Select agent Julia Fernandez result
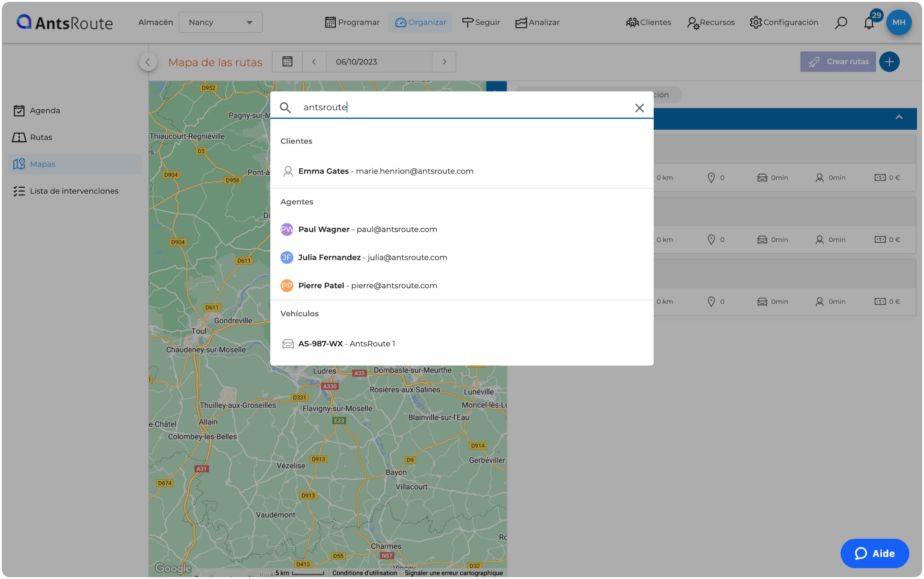The image size is (924, 579). [462, 257]
